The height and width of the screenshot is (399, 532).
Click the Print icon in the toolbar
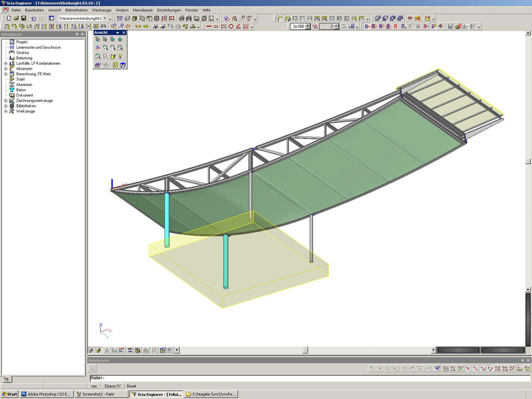[182, 18]
